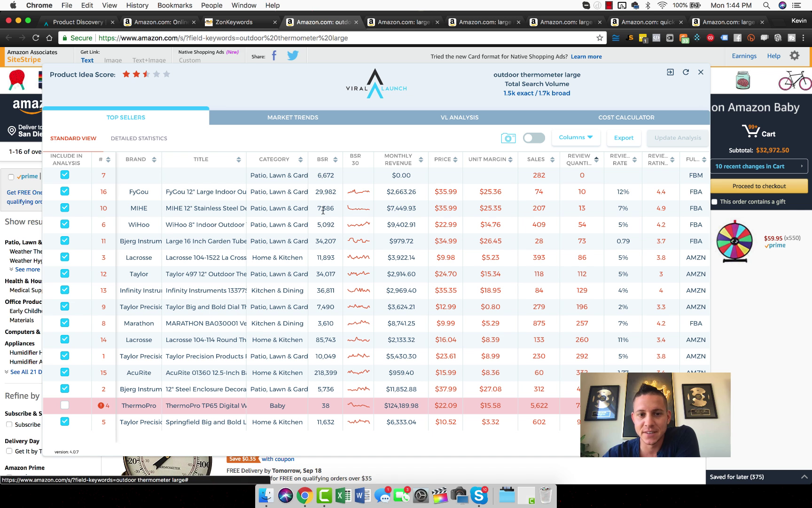
Task: Share via Twitter icon in SiteStripe
Action: click(x=293, y=56)
